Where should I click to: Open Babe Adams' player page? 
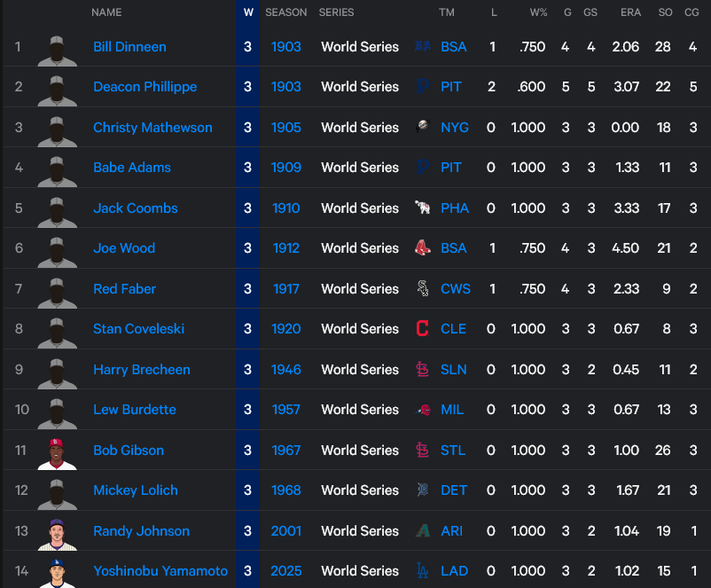click(x=132, y=168)
